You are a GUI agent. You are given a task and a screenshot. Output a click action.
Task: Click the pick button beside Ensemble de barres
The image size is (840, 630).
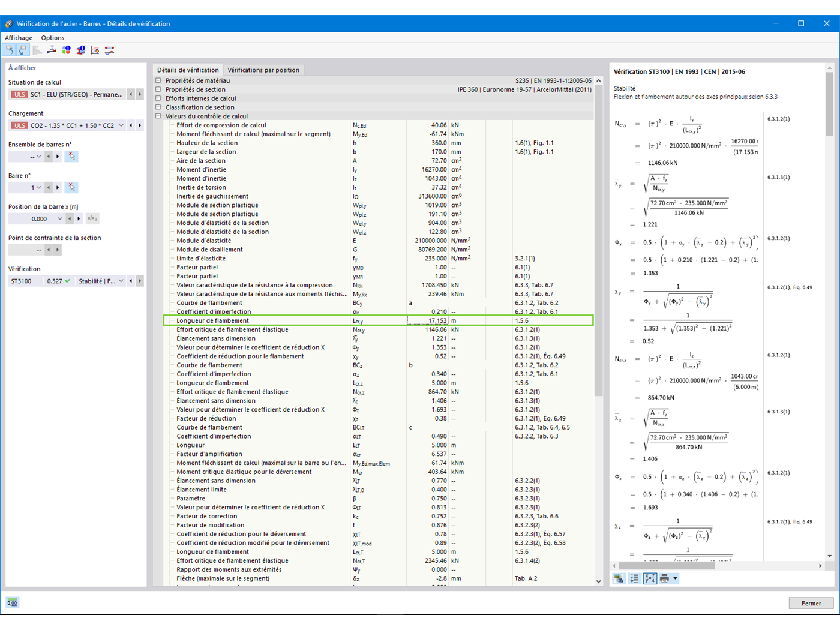(x=71, y=157)
